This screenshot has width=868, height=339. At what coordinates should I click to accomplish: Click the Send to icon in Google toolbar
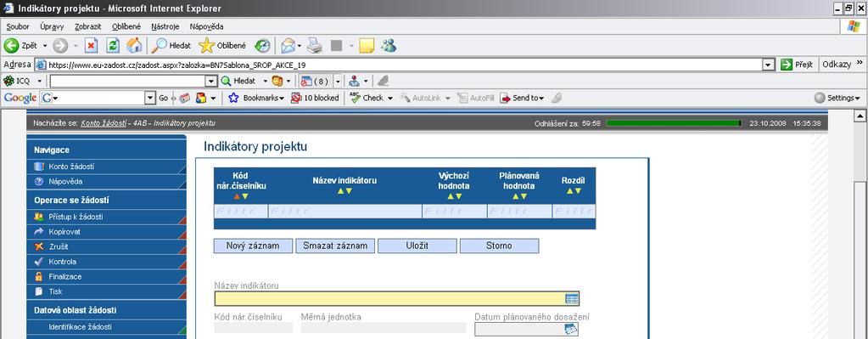(x=505, y=98)
